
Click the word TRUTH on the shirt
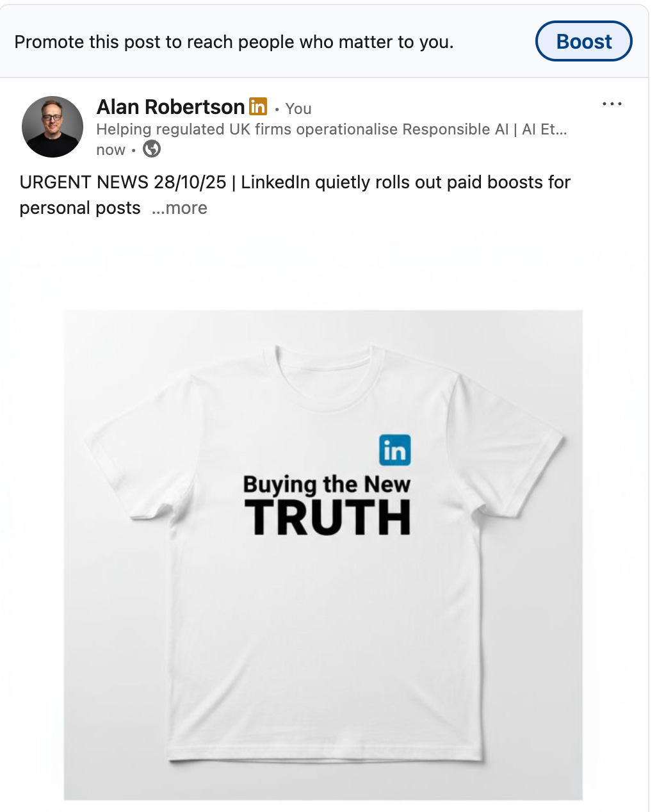tap(328, 517)
